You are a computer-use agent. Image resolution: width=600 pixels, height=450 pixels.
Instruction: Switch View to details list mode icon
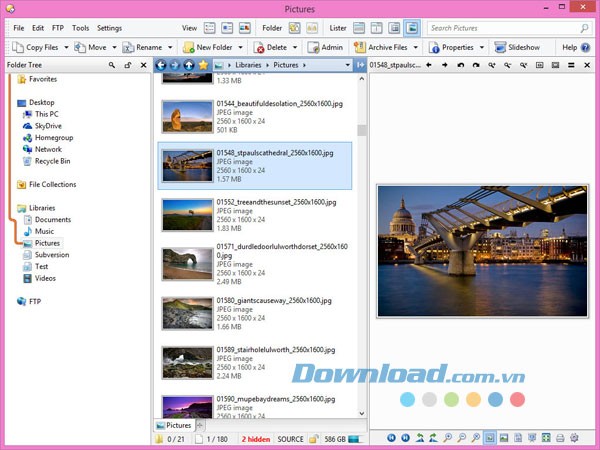[209, 28]
